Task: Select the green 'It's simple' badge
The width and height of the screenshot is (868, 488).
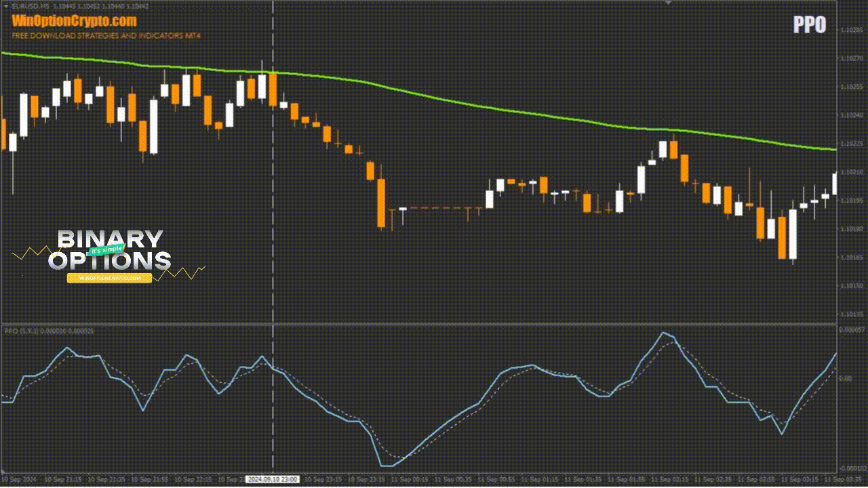Action: 107,249
